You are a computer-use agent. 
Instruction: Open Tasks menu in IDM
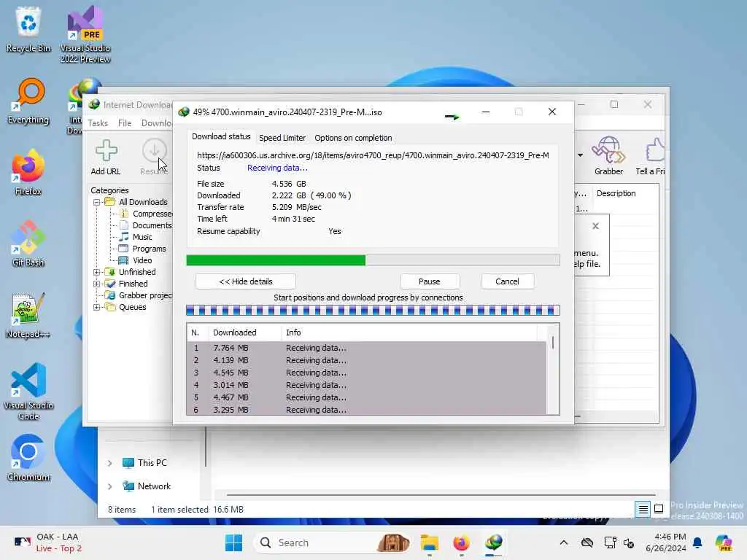coord(98,122)
